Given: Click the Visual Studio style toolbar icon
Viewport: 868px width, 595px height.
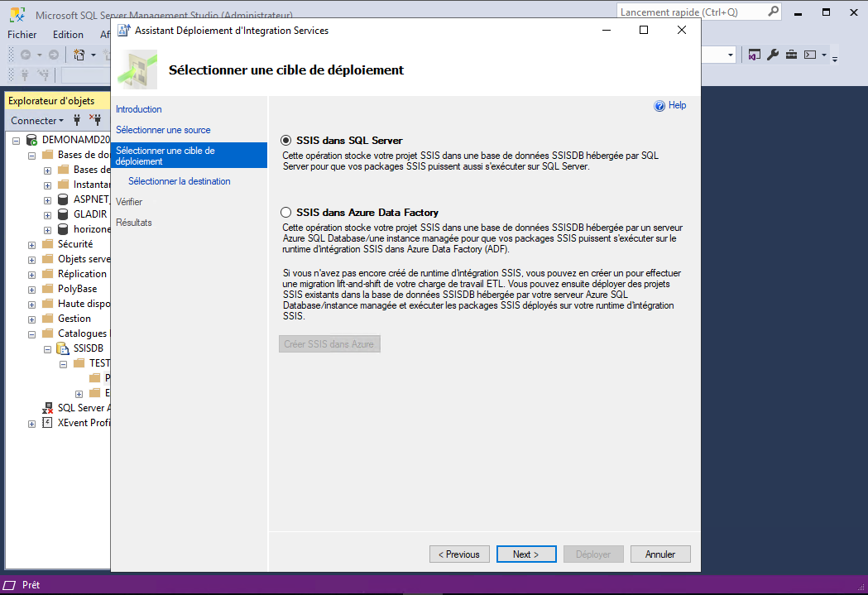Looking at the screenshot, I should click(754, 55).
